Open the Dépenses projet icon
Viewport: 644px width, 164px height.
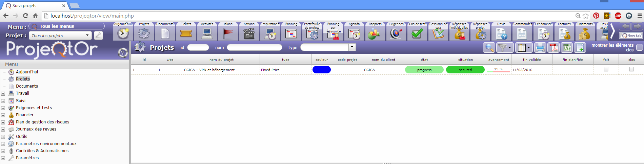(x=480, y=34)
